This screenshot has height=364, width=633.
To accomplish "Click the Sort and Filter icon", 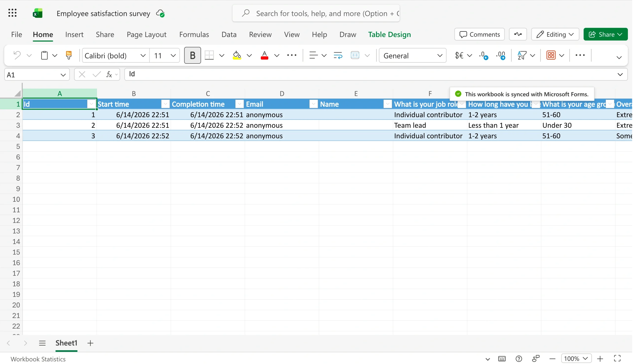I will [x=522, y=55].
